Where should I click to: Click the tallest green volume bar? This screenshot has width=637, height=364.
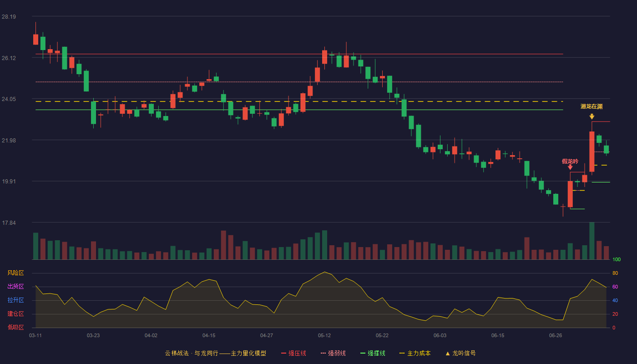point(591,241)
